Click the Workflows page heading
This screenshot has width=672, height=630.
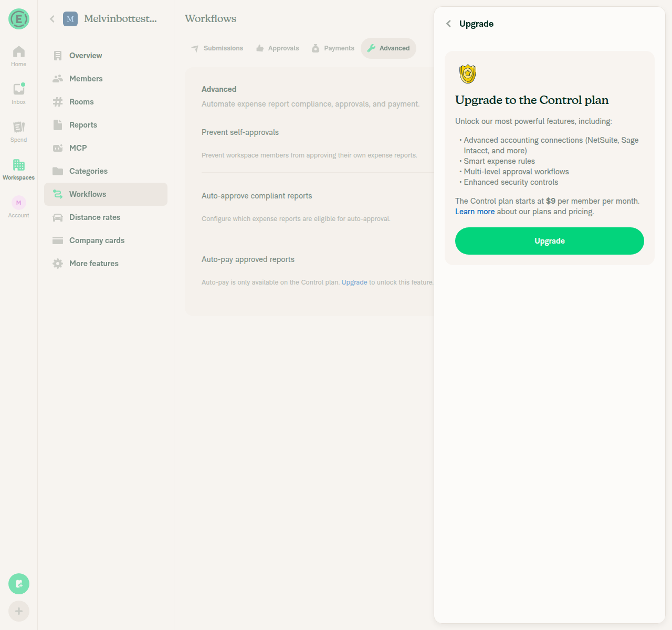point(211,18)
